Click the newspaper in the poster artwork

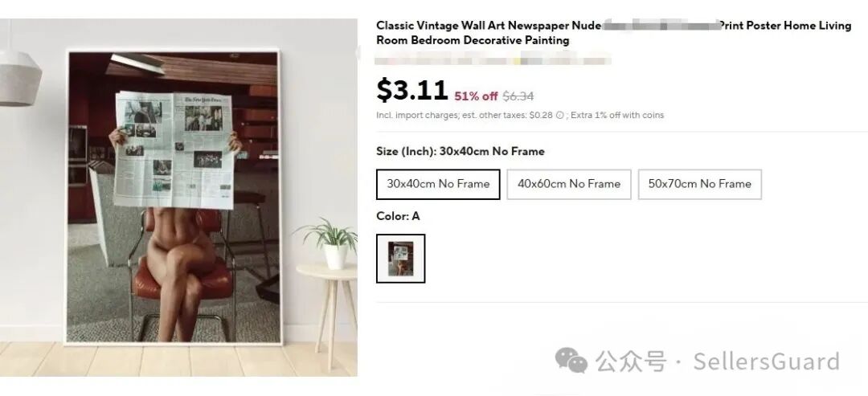(x=174, y=150)
